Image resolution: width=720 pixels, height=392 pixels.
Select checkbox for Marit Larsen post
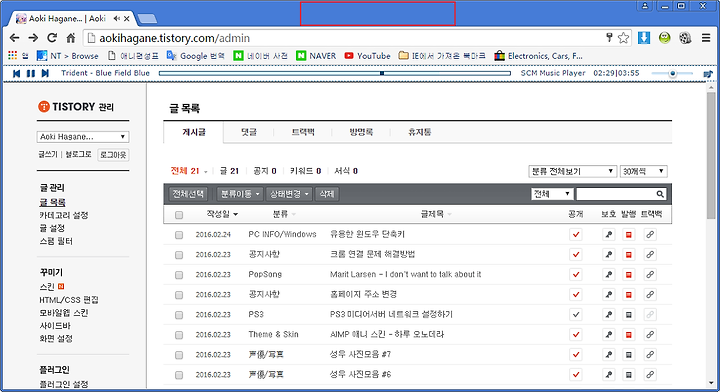tap(179, 274)
